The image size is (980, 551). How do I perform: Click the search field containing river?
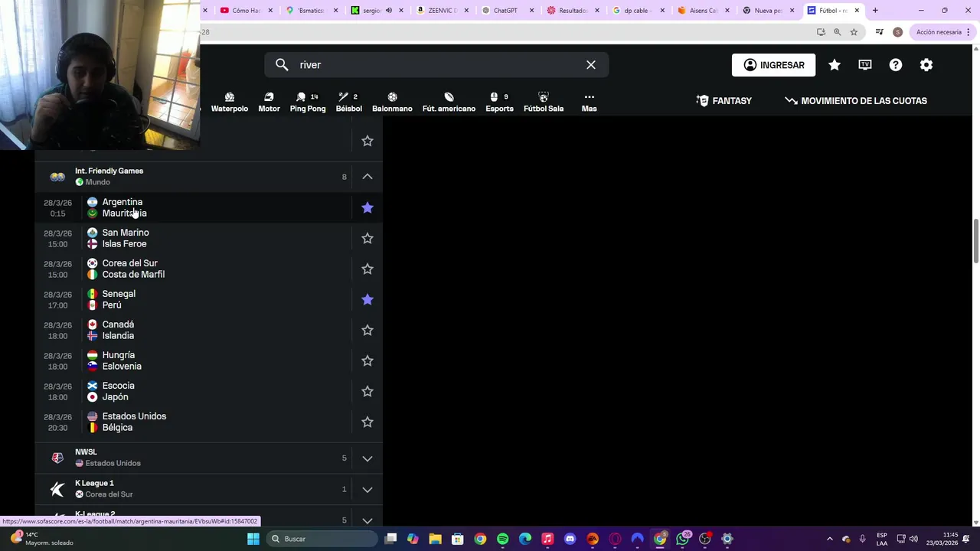[x=436, y=65]
